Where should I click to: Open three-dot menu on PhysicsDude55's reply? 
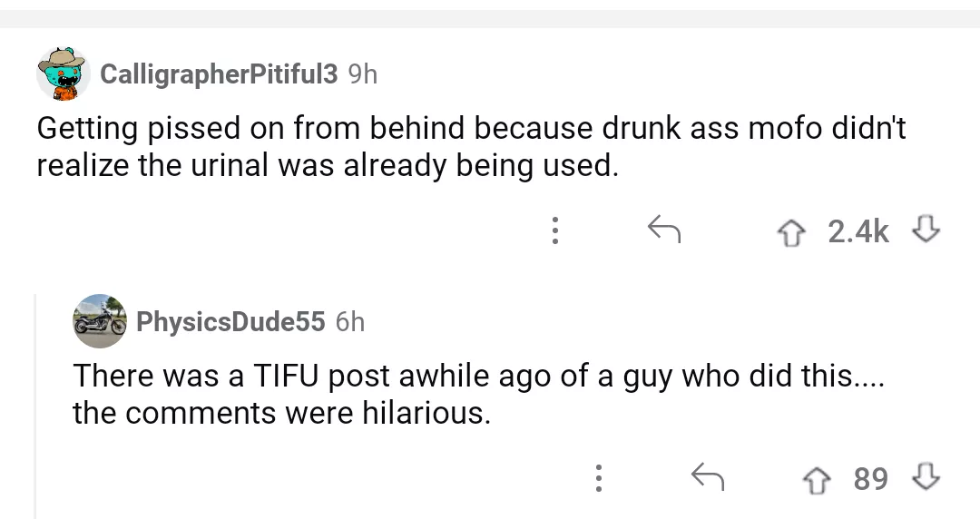[597, 477]
